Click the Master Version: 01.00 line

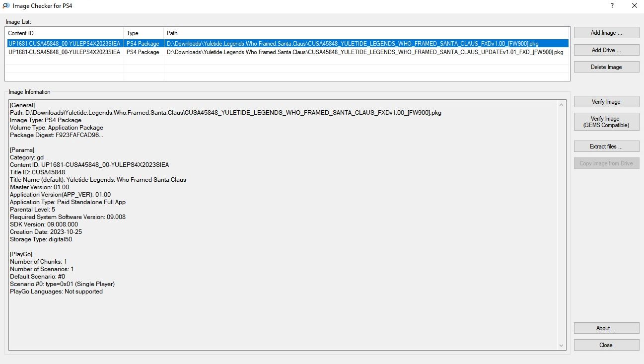tap(39, 187)
